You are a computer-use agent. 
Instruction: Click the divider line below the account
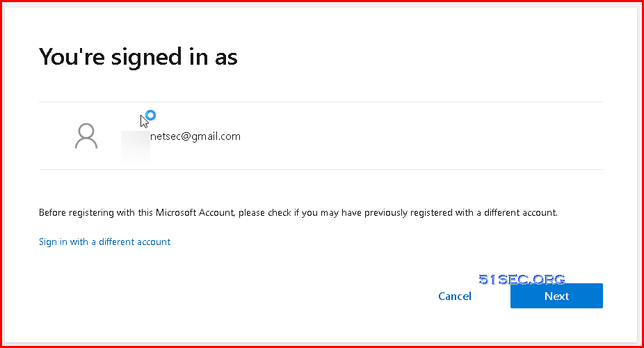(x=321, y=169)
